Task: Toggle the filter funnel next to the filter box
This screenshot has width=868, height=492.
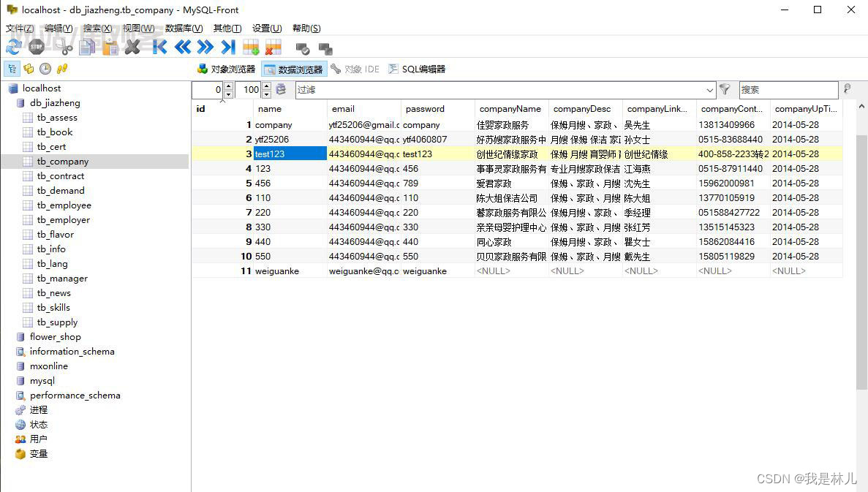Action: pyautogui.click(x=725, y=89)
